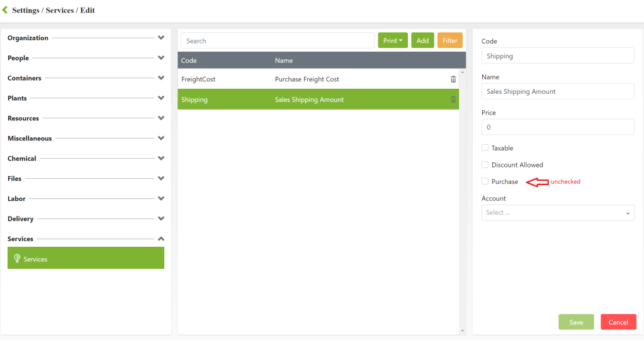644x340 pixels.
Task: Tick the Purchase checkbox
Action: 485,181
